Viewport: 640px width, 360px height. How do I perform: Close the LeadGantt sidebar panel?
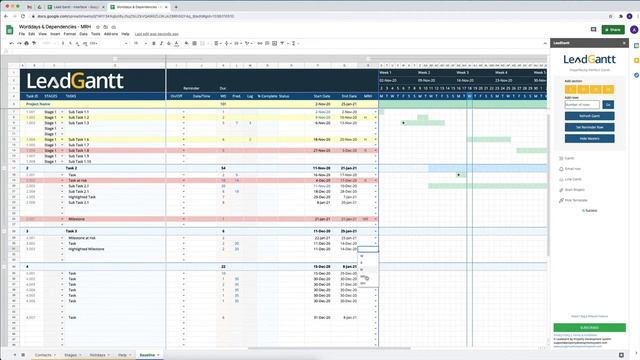[624, 43]
